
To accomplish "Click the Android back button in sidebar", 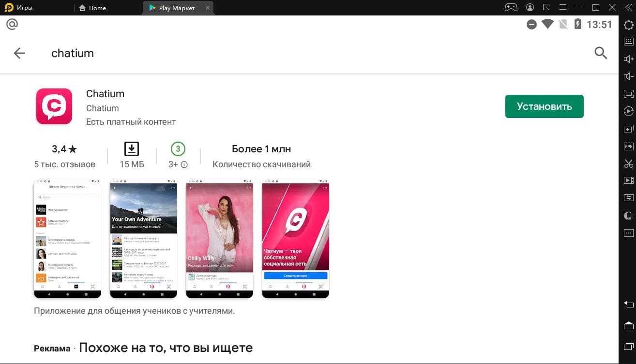I will coord(628,304).
